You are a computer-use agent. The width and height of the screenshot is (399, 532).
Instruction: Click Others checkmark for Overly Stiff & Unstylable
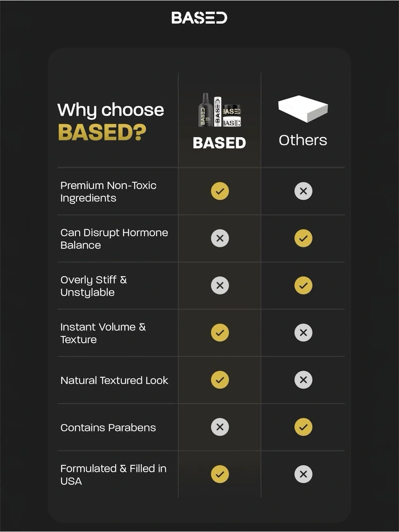(x=303, y=285)
